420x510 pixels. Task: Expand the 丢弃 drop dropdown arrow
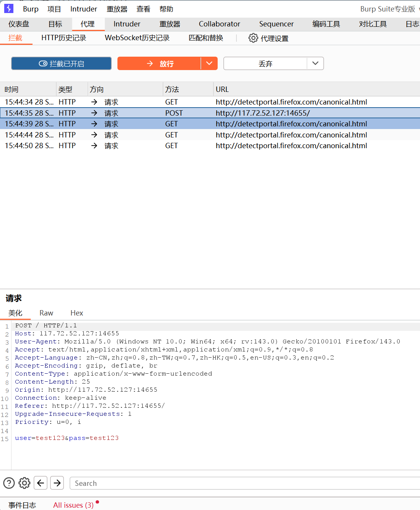pyautogui.click(x=315, y=64)
